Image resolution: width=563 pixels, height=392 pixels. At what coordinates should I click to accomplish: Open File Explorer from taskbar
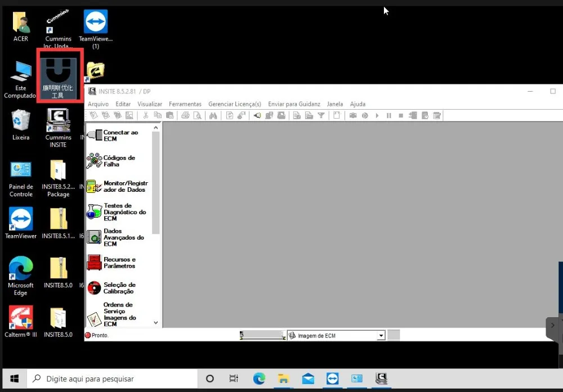coord(283,379)
